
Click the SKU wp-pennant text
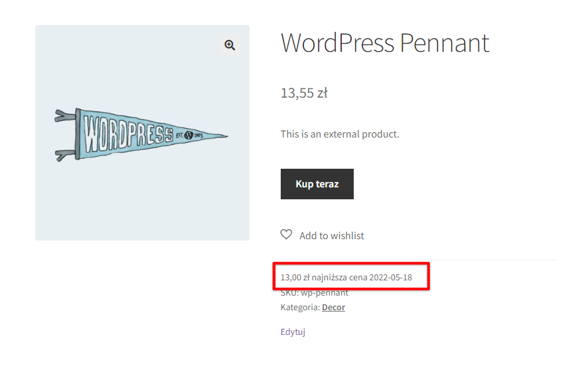[x=315, y=293]
